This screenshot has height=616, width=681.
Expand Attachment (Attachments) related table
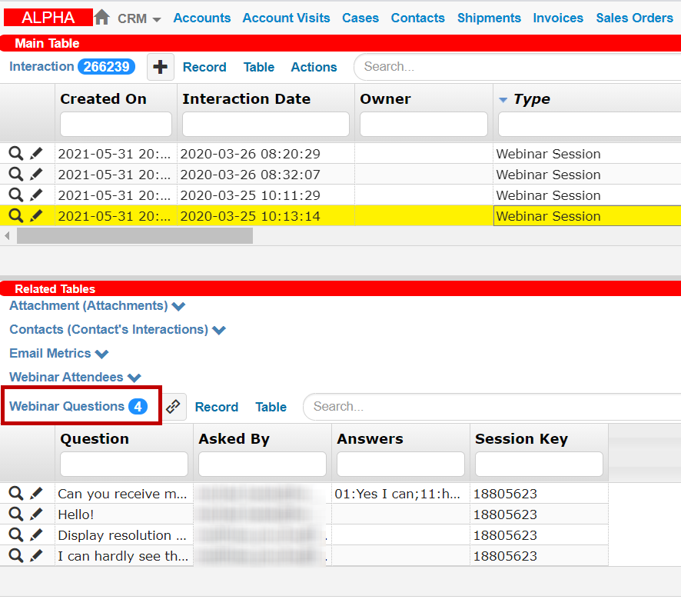coord(178,306)
